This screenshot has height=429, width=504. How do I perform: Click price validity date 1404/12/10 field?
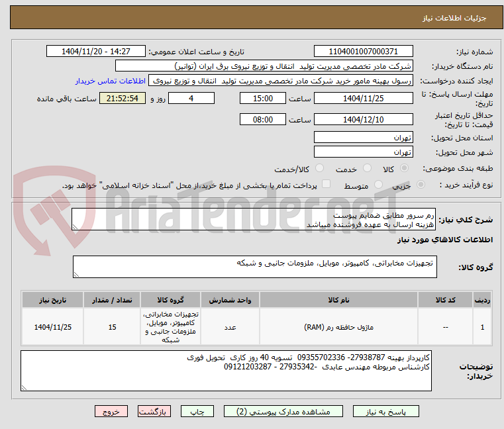(x=363, y=120)
